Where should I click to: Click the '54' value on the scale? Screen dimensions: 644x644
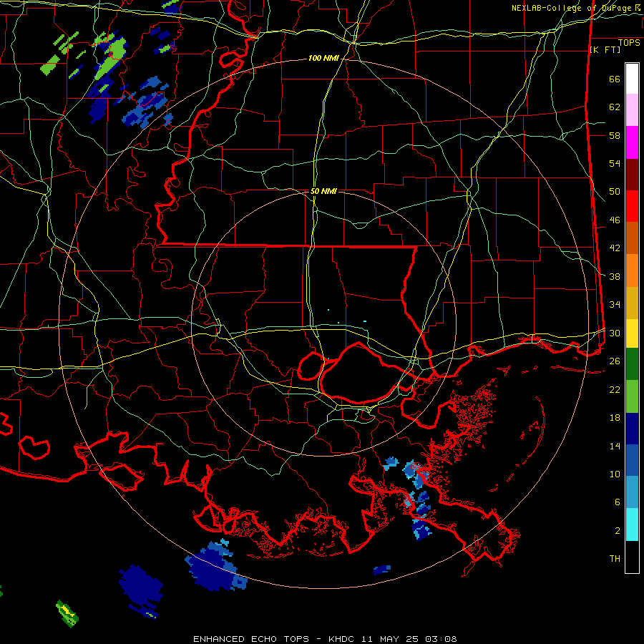(x=615, y=163)
